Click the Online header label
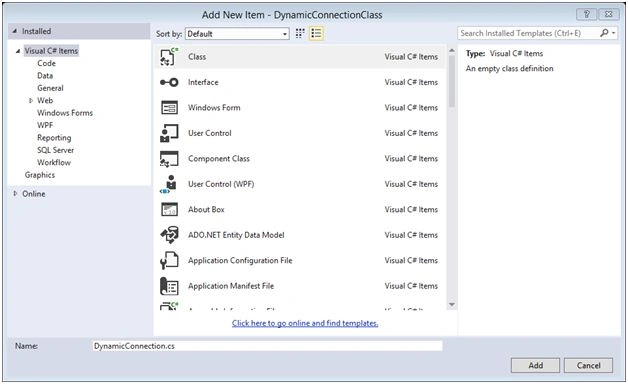Viewport: 628px width, 384px height. pyautogui.click(x=34, y=194)
